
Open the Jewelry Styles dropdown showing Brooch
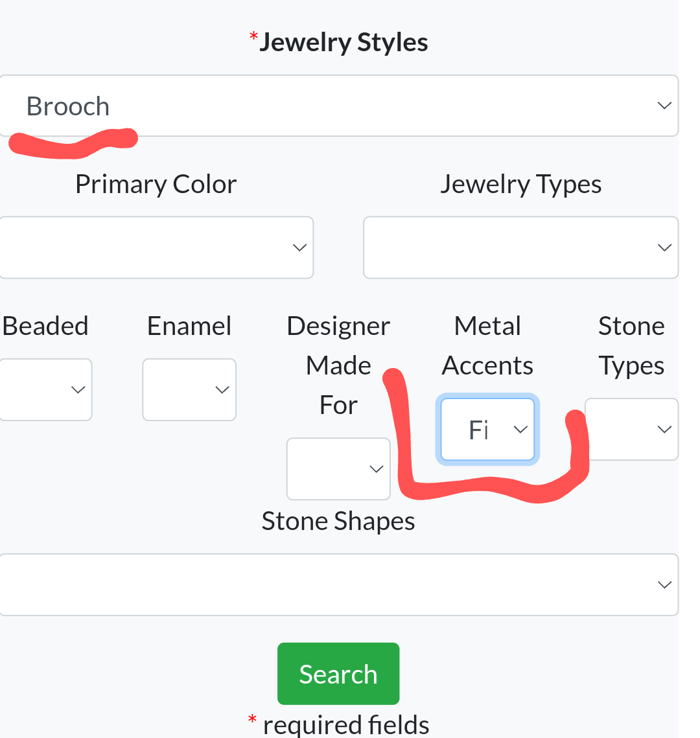338,106
